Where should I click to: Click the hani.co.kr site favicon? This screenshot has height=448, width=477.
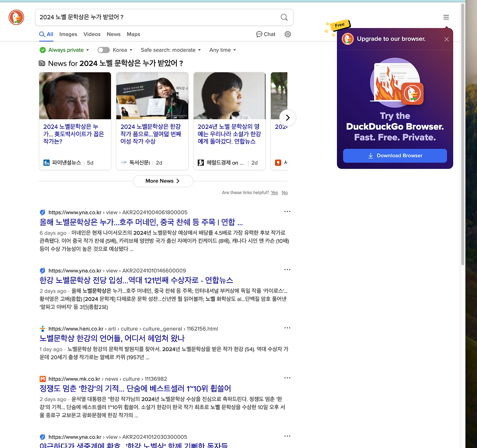[42, 328]
